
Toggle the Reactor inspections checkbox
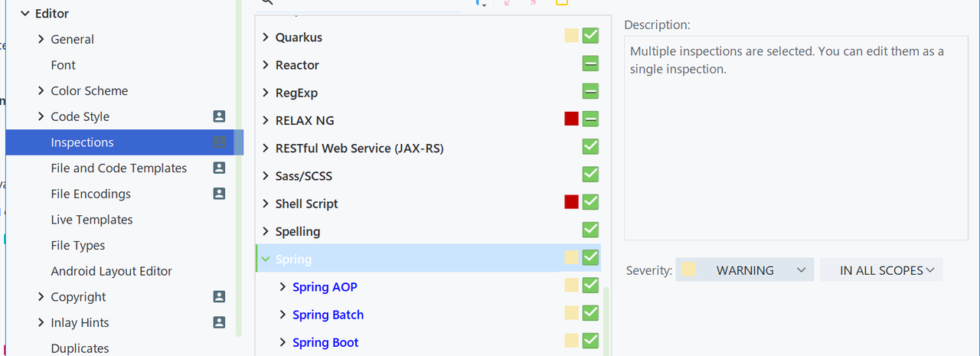[590, 64]
